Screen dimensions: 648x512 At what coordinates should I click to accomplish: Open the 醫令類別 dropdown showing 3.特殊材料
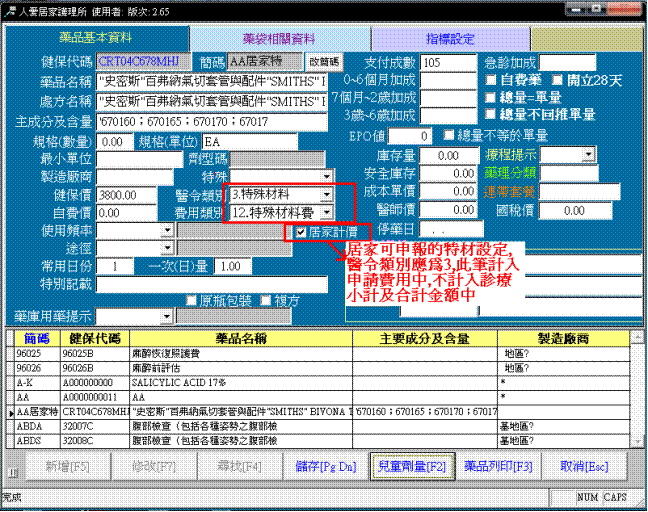pyautogui.click(x=326, y=194)
